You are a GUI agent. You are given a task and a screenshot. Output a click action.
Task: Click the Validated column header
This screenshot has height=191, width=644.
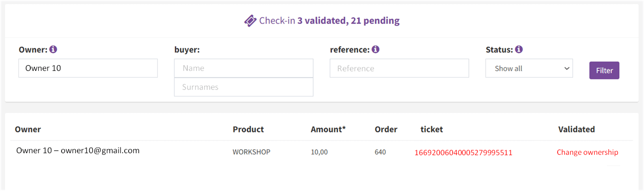[x=577, y=129]
